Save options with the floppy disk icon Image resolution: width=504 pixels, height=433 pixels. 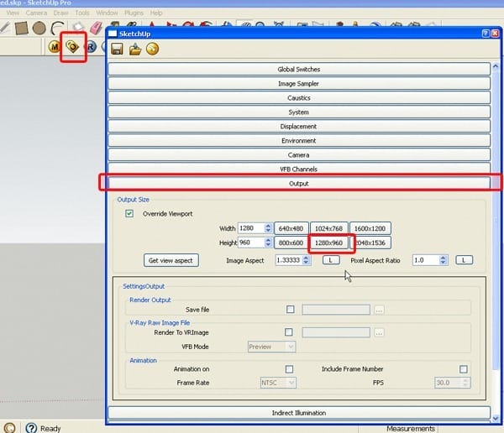click(x=117, y=50)
